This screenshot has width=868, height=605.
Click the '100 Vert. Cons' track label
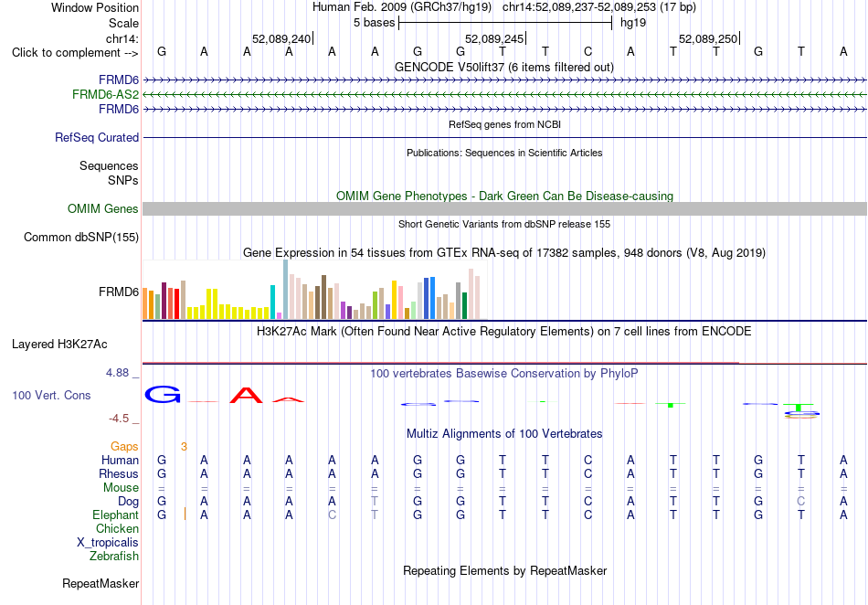[51, 395]
